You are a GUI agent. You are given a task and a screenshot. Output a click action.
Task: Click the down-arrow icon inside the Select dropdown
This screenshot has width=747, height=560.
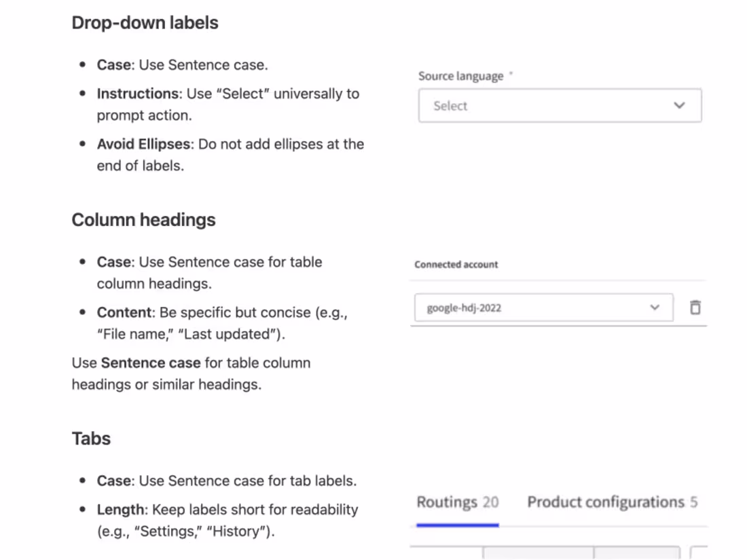pyautogui.click(x=679, y=105)
